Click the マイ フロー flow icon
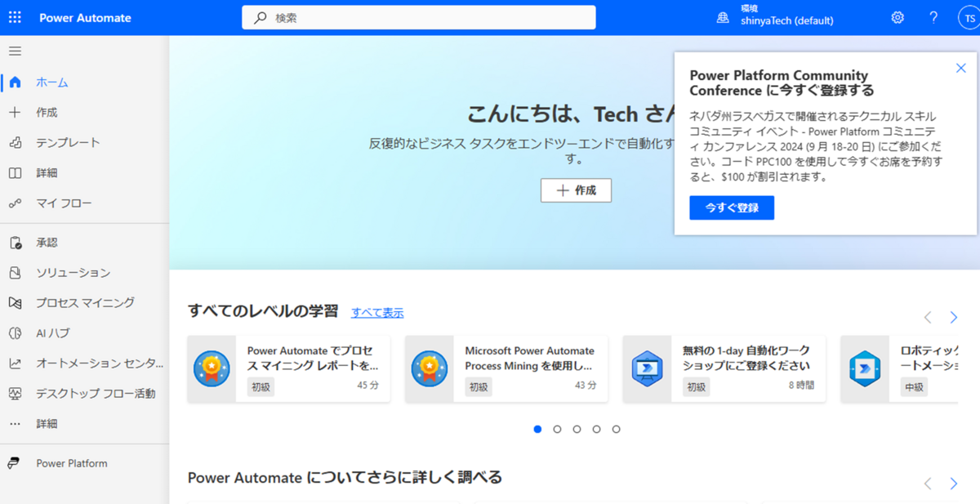This screenshot has width=980, height=504. (x=15, y=203)
